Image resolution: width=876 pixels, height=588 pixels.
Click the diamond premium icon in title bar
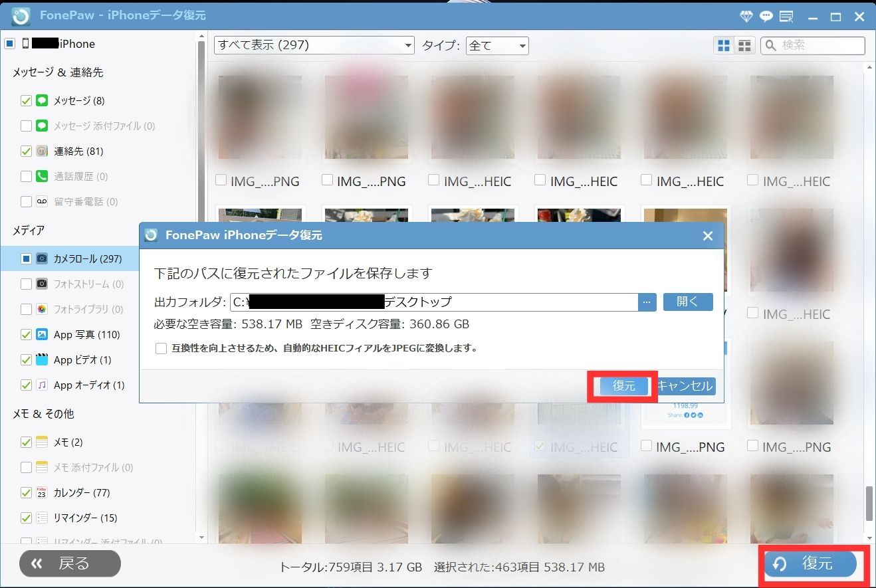pyautogui.click(x=746, y=16)
